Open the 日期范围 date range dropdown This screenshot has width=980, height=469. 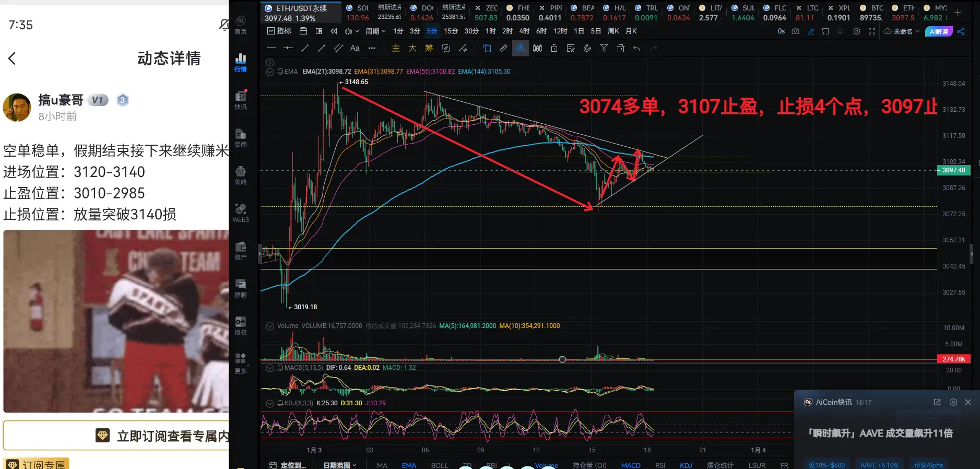click(340, 465)
